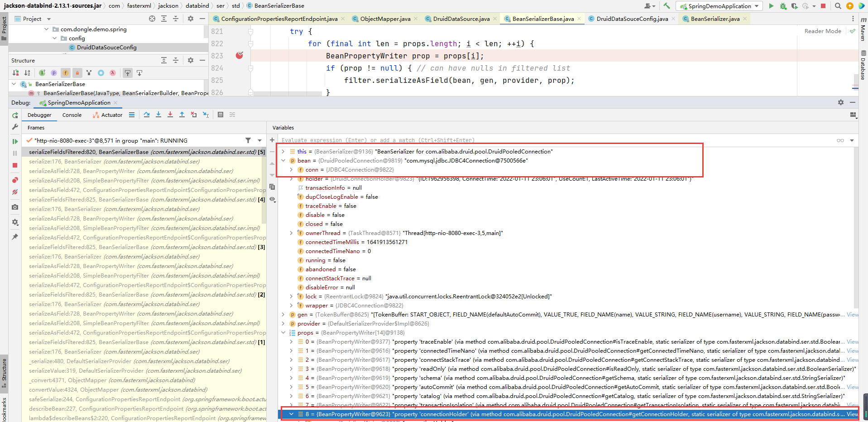Open the SpringDemoApplication run configuration dropdown

[x=719, y=6]
